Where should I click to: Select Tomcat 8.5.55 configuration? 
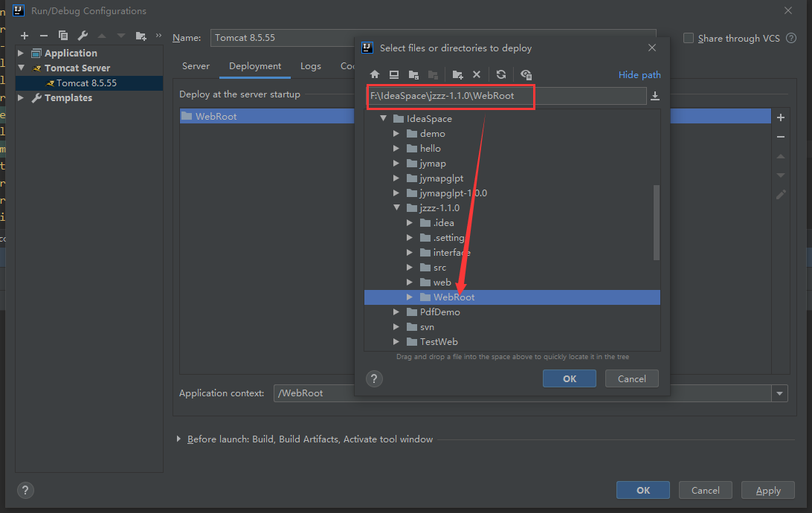tap(89, 83)
